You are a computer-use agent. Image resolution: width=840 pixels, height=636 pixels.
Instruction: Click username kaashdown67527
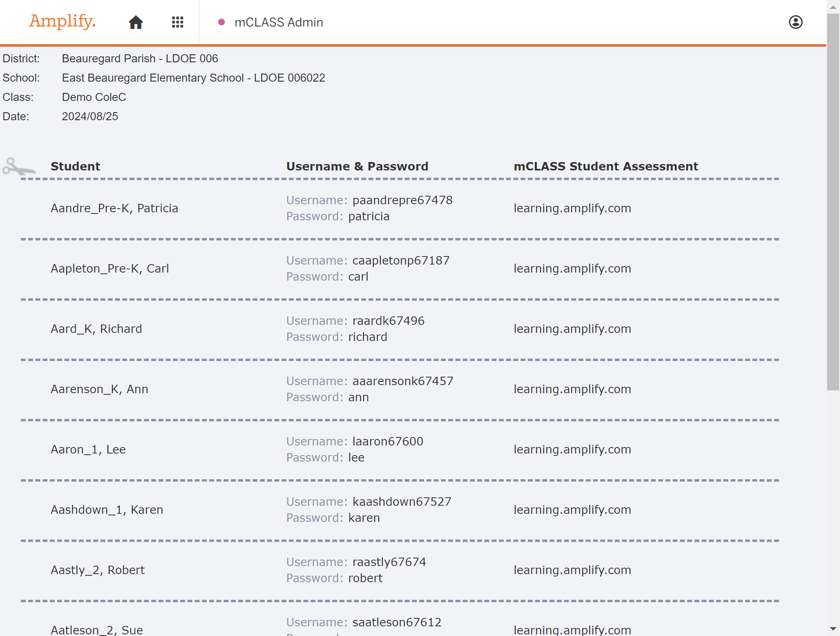point(402,502)
